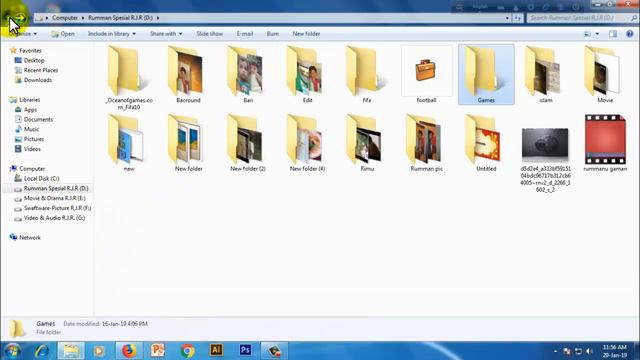Screen dimensions: 640x360
Task: Select New folder (2)
Action: pos(248,143)
